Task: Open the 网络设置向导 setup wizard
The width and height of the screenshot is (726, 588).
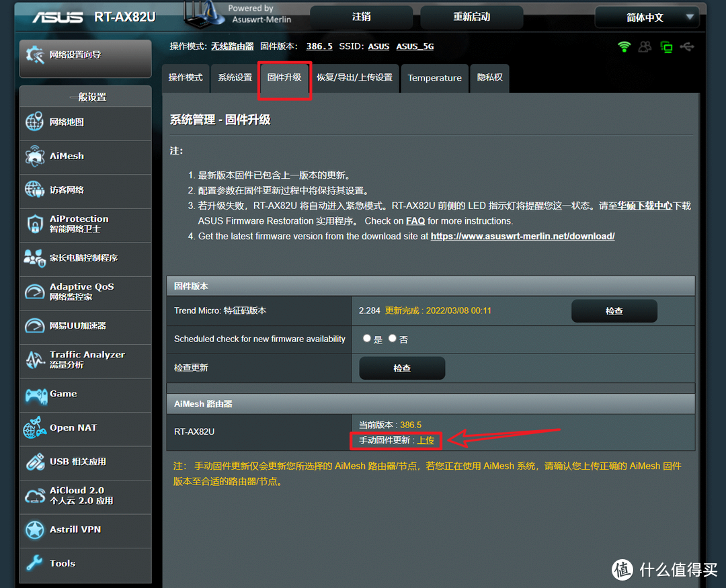Action: click(x=85, y=58)
